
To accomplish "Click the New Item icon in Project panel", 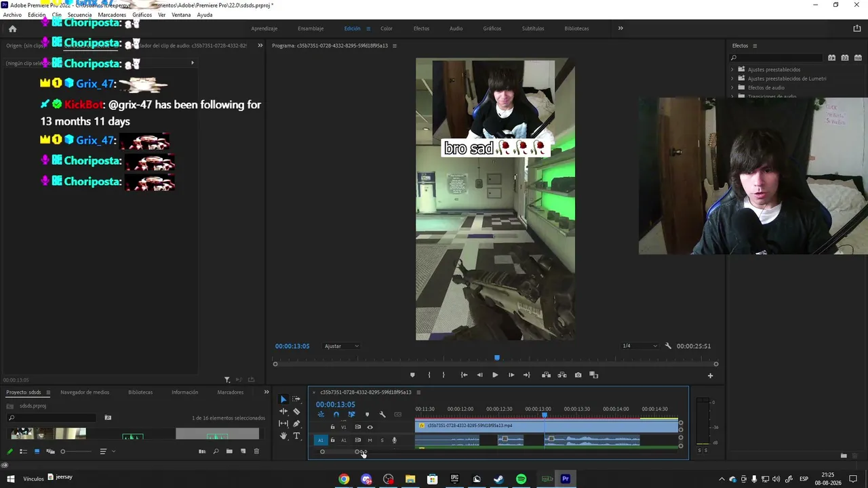I will tap(243, 451).
